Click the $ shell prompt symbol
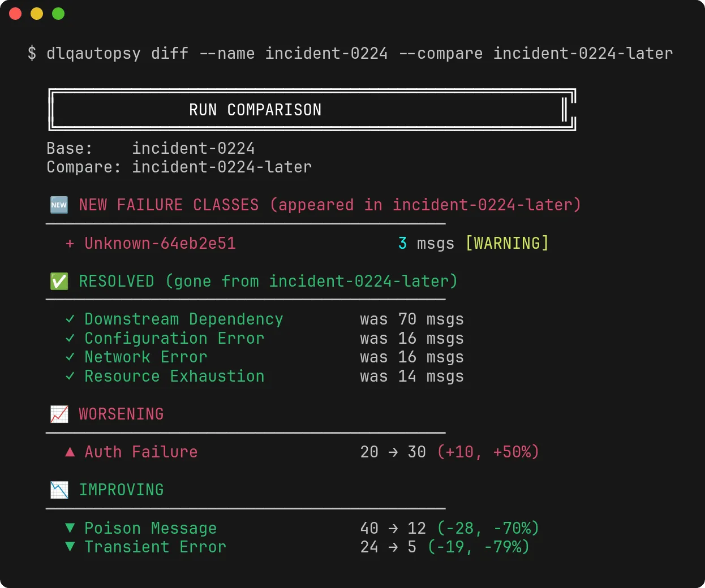Image resolution: width=705 pixels, height=588 pixels. pyautogui.click(x=32, y=53)
